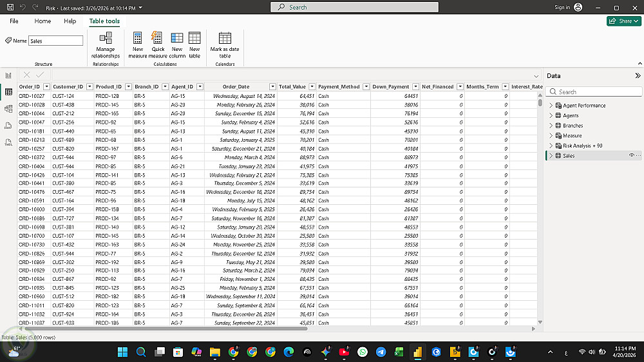644x362 pixels.
Task: Open Excel from the taskbar
Action: 399,352
